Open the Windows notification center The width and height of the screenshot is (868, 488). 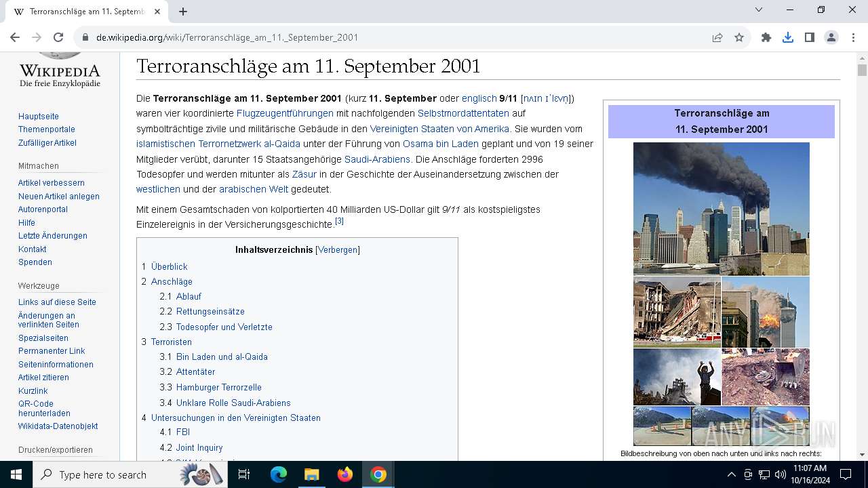coord(846,474)
